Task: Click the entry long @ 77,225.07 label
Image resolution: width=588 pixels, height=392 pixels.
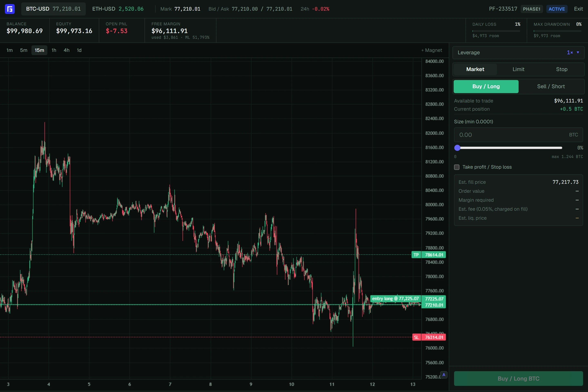Action: pyautogui.click(x=395, y=298)
